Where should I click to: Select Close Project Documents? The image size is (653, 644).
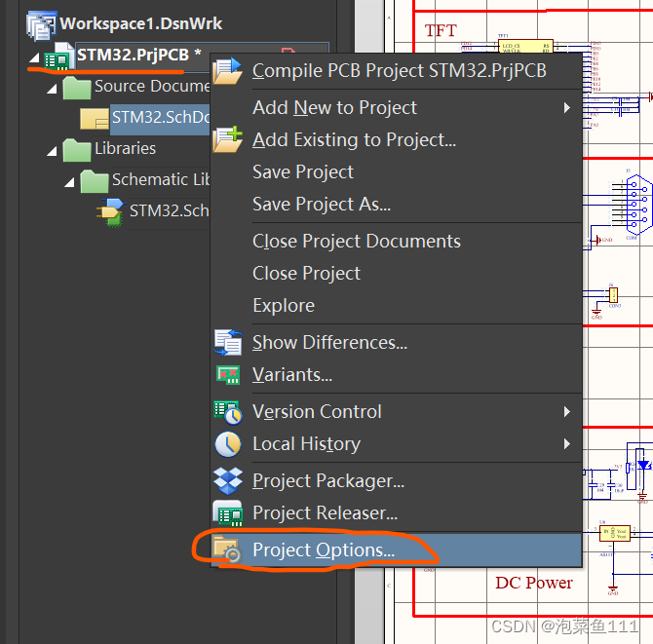point(396,241)
